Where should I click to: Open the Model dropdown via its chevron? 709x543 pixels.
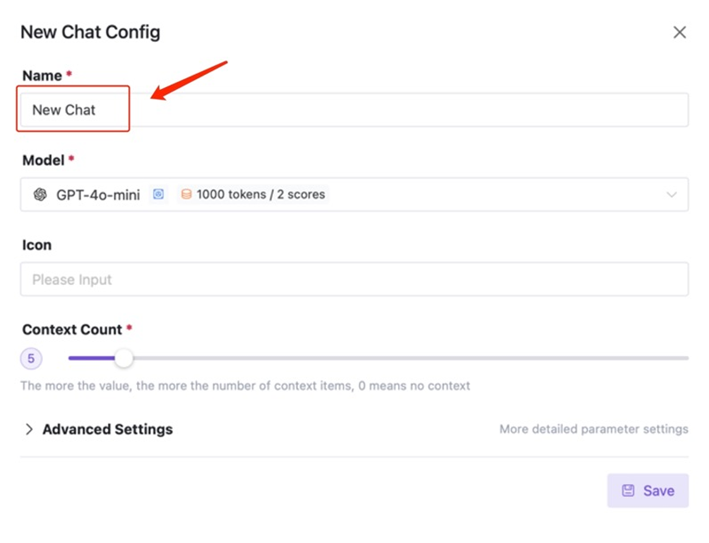click(x=671, y=195)
